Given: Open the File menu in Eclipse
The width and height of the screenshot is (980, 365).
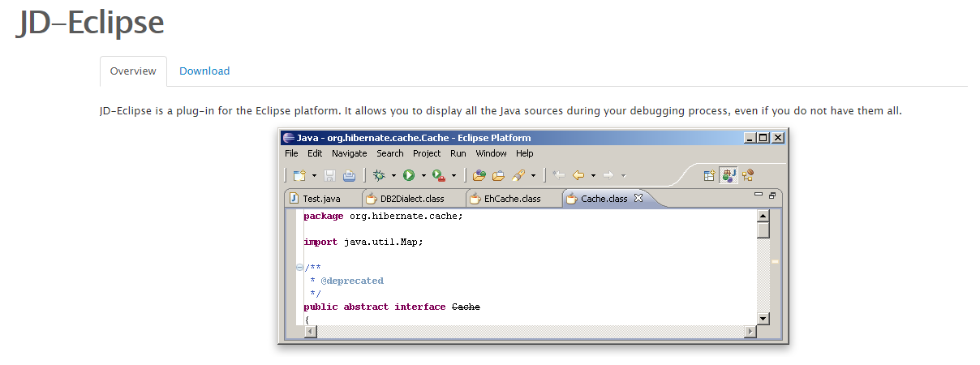Looking at the screenshot, I should point(291,153).
